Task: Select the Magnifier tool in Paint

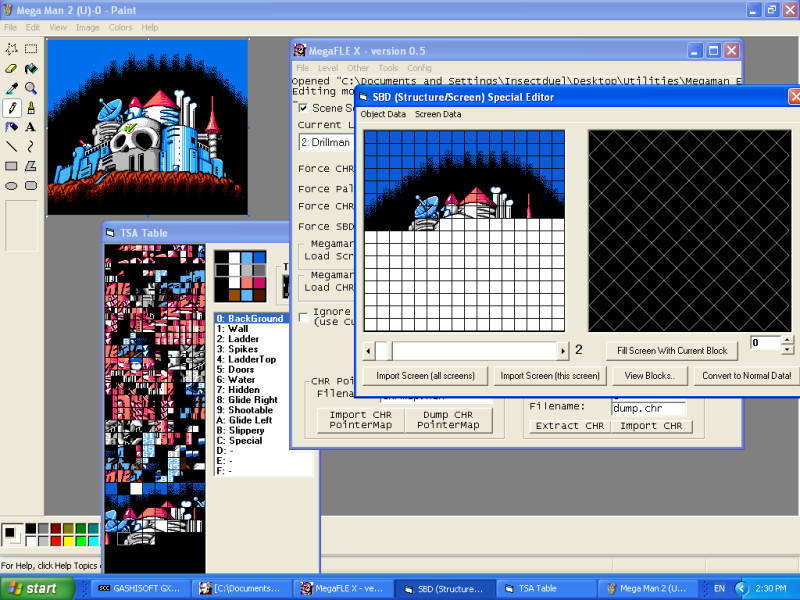Action: pyautogui.click(x=31, y=88)
